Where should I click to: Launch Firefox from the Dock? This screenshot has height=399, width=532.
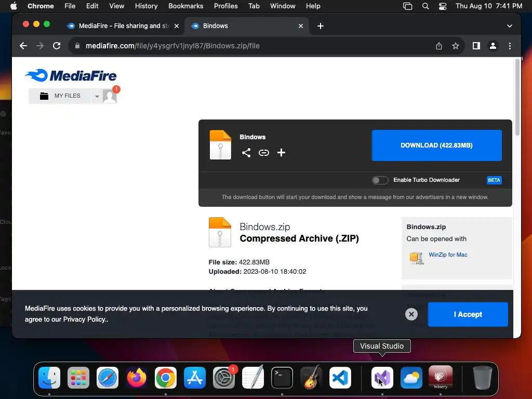coord(137,378)
